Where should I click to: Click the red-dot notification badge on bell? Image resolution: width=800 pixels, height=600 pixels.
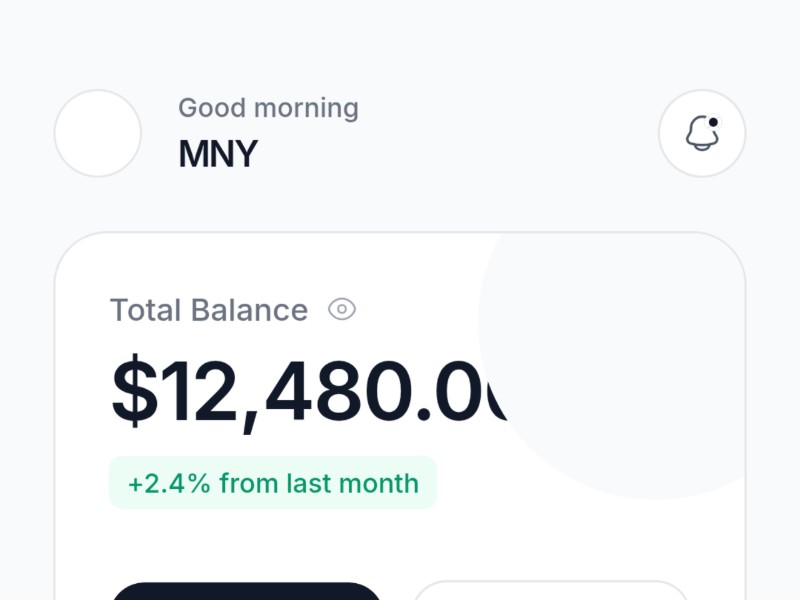pos(713,123)
